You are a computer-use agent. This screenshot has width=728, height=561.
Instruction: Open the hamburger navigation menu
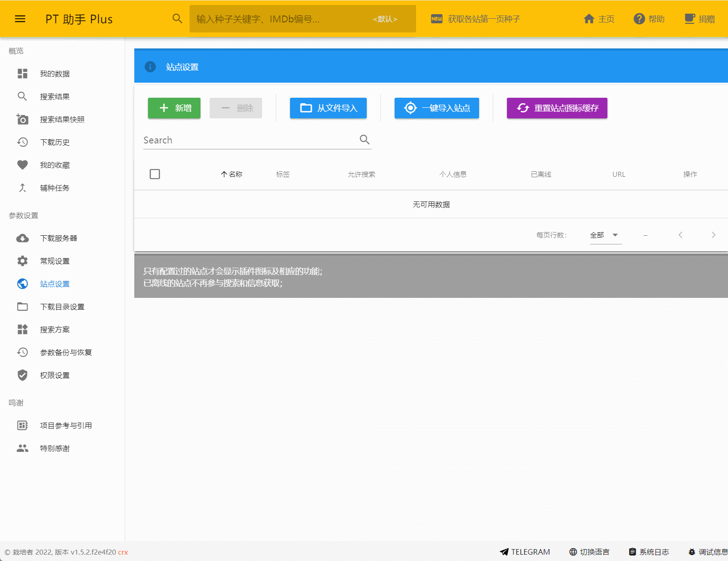pyautogui.click(x=20, y=19)
